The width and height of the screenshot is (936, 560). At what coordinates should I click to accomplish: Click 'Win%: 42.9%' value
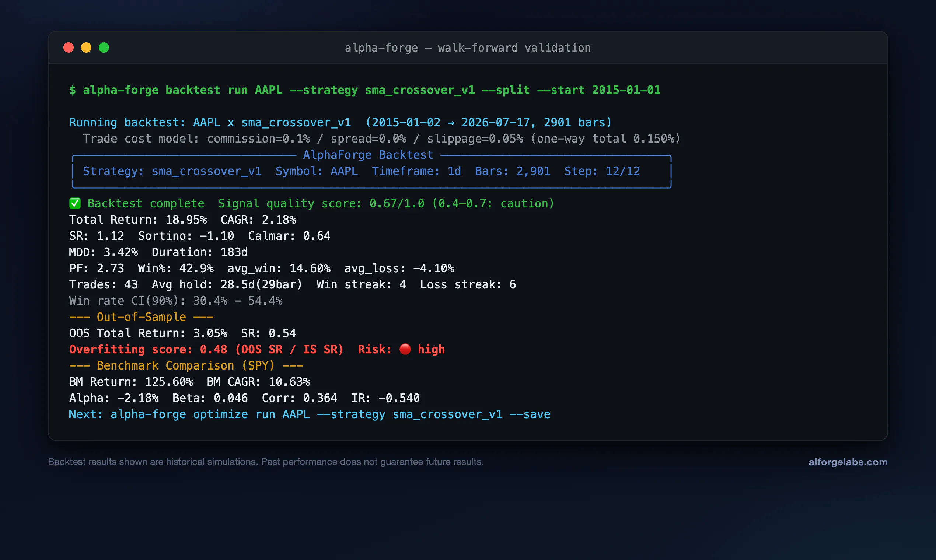click(175, 268)
